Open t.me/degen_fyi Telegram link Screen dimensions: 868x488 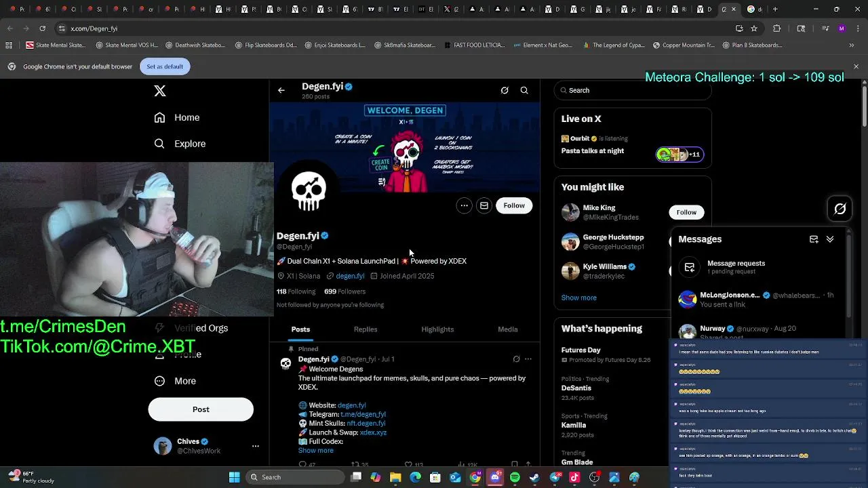(363, 414)
